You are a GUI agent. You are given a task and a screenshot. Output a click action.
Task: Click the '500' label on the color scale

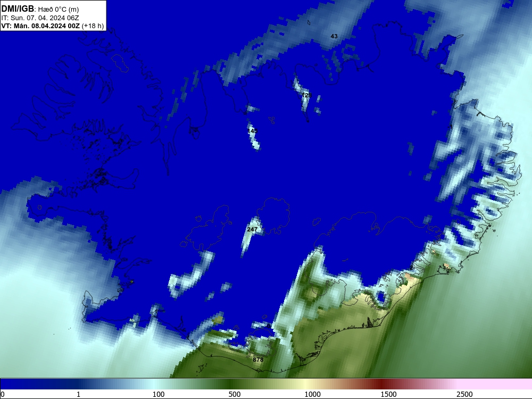point(235,394)
